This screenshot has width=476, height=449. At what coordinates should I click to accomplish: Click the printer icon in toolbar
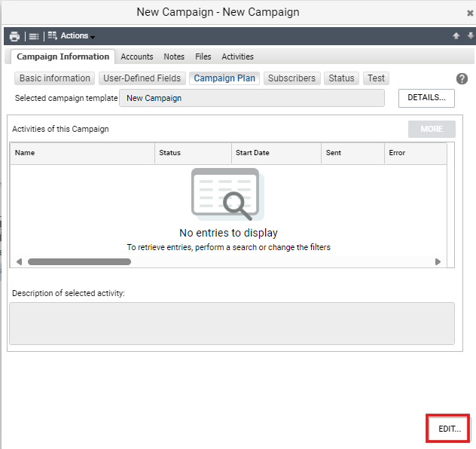point(14,36)
